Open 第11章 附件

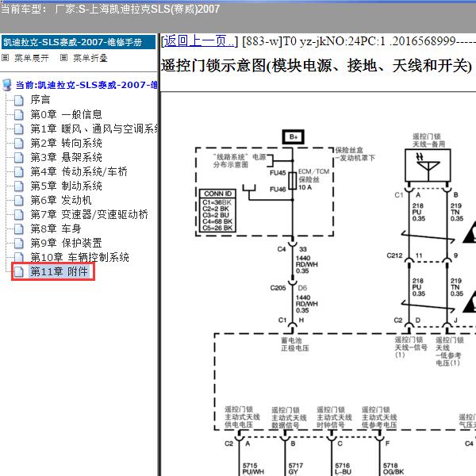coord(59,271)
